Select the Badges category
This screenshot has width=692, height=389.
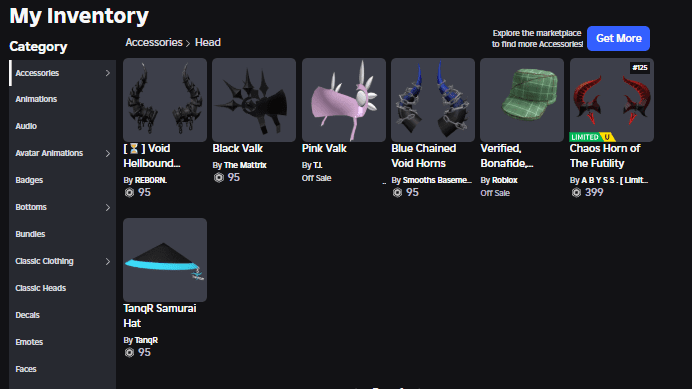63,180
